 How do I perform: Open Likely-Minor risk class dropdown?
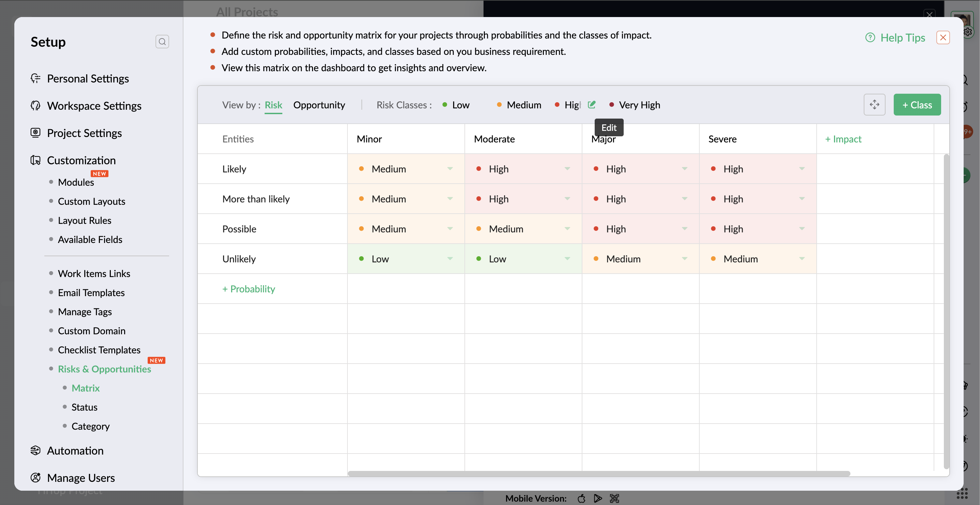pyautogui.click(x=450, y=169)
